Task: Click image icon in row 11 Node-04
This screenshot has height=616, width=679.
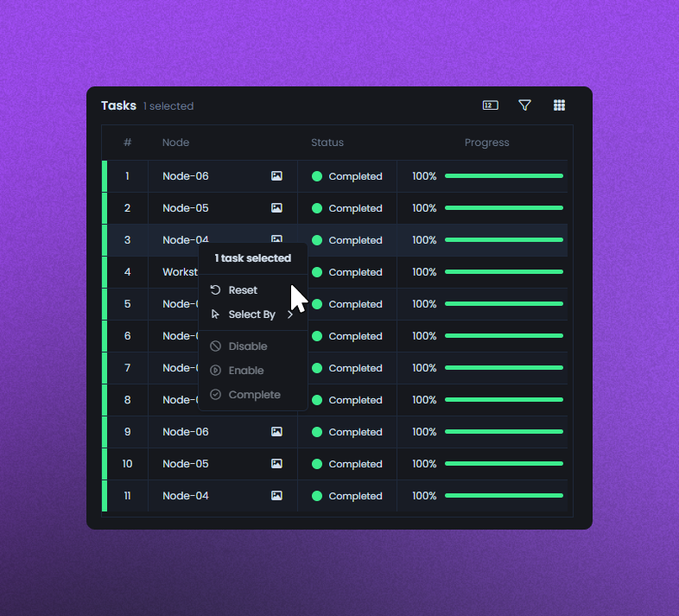Action: (276, 496)
